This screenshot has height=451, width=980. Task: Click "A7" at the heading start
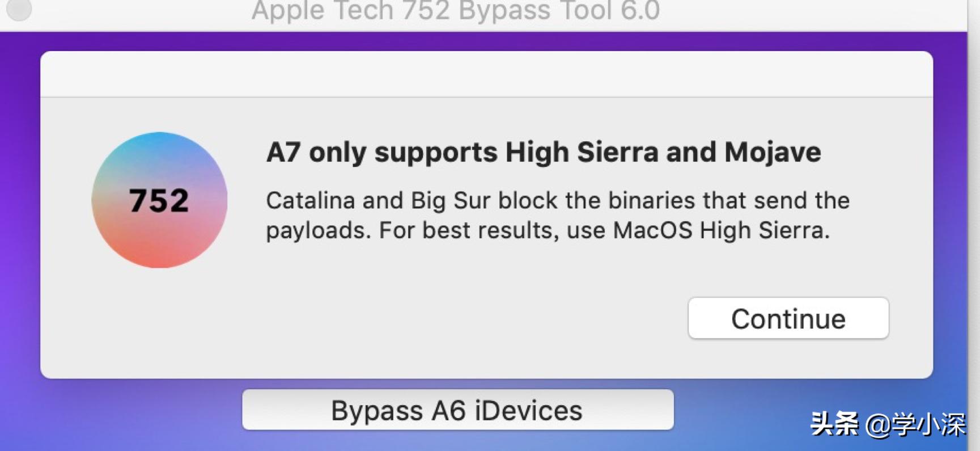(283, 153)
